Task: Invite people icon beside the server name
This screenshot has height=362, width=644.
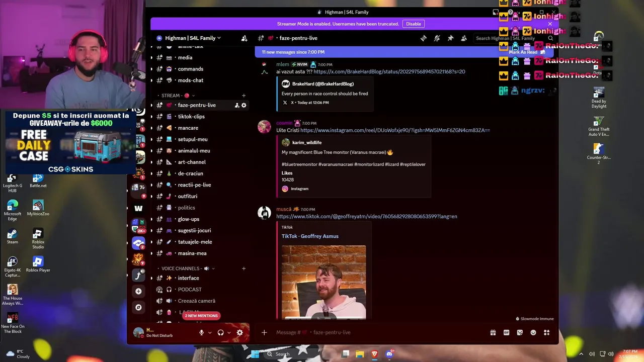Action: click(244, 38)
